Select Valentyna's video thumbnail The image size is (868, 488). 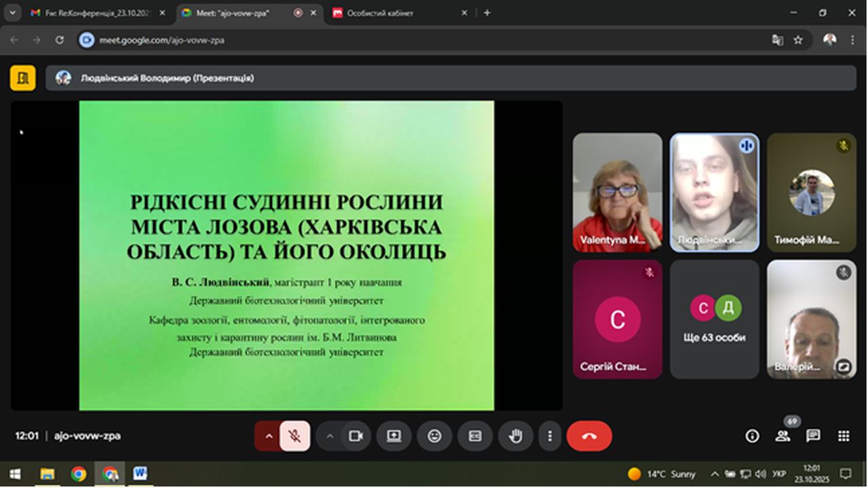point(617,192)
